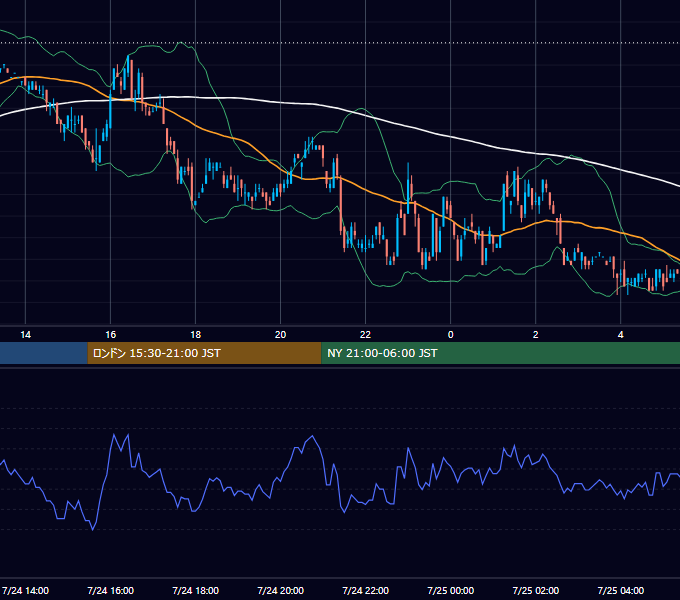Click the "22" hour label on price chart axis
Screen dimensions: 680x600
(366, 335)
